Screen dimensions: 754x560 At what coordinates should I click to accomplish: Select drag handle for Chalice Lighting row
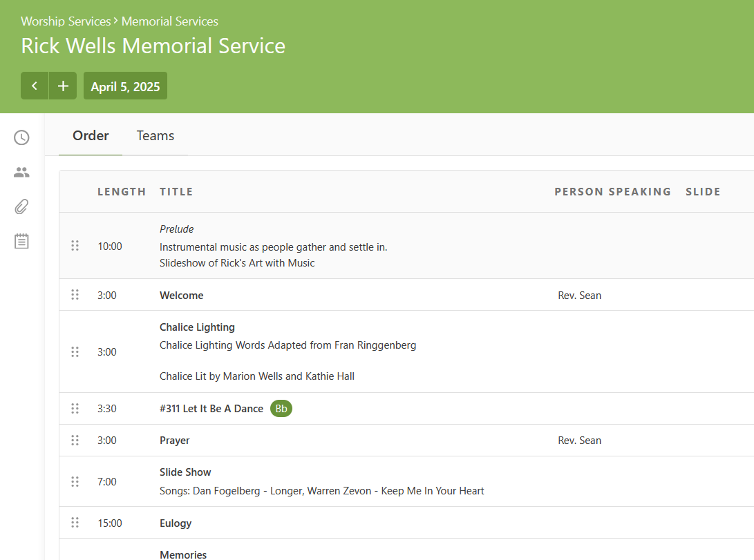click(75, 351)
